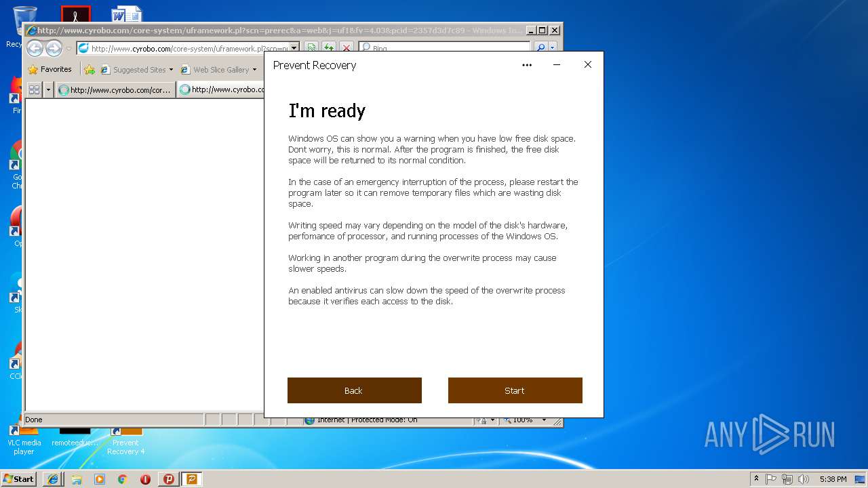Open Suggested Sites dropdown
The width and height of the screenshot is (868, 488).
pos(137,69)
